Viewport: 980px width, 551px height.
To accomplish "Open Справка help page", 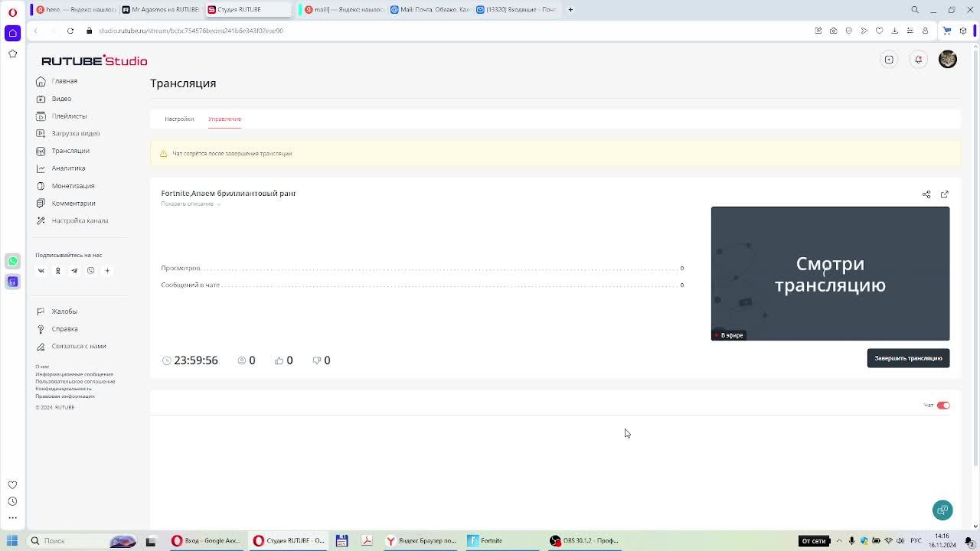I will [64, 329].
